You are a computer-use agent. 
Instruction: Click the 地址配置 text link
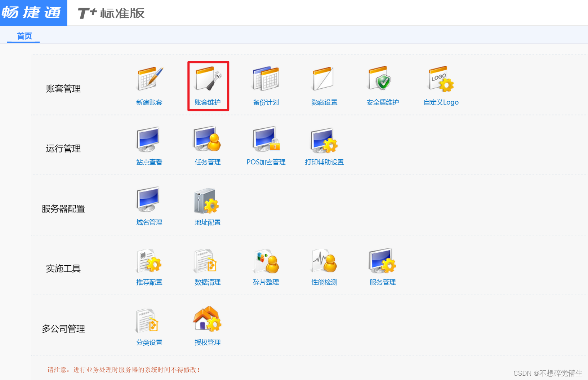click(208, 222)
